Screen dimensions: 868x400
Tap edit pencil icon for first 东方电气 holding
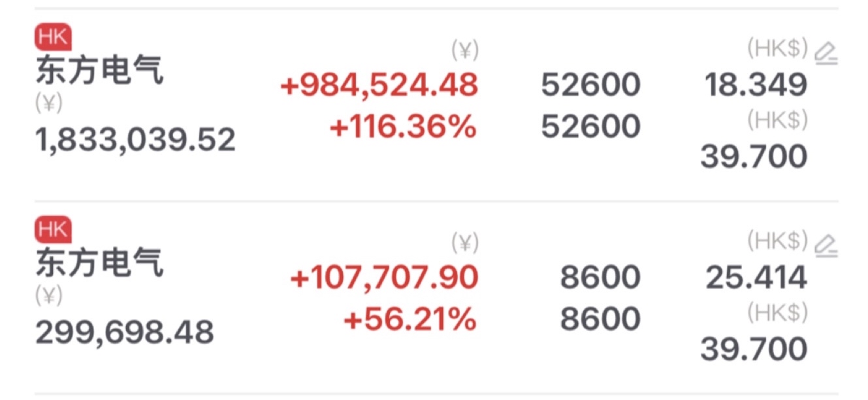point(827,54)
